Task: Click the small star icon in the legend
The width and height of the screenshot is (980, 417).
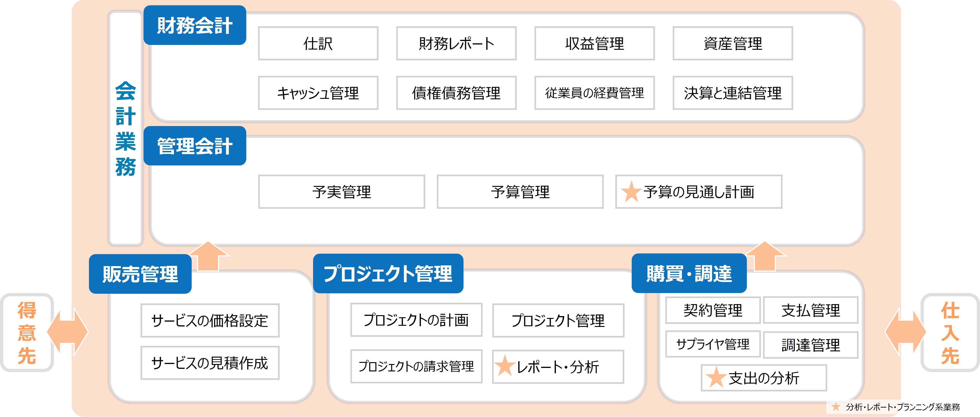Action: click(836, 407)
